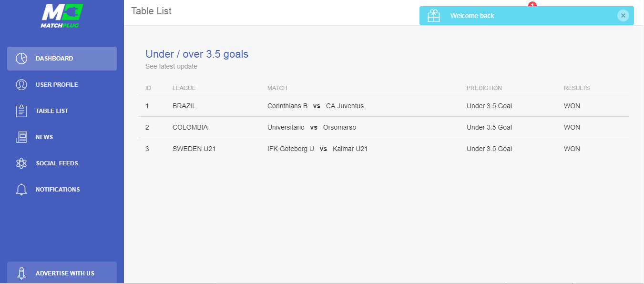This screenshot has height=284, width=644.
Task: Click the Advertise rocket icon
Action: pos(21,273)
